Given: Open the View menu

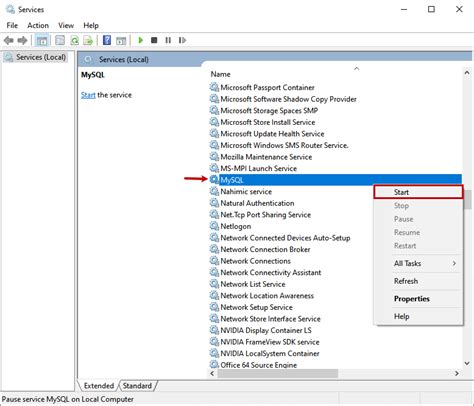Looking at the screenshot, I should pyautogui.click(x=66, y=25).
